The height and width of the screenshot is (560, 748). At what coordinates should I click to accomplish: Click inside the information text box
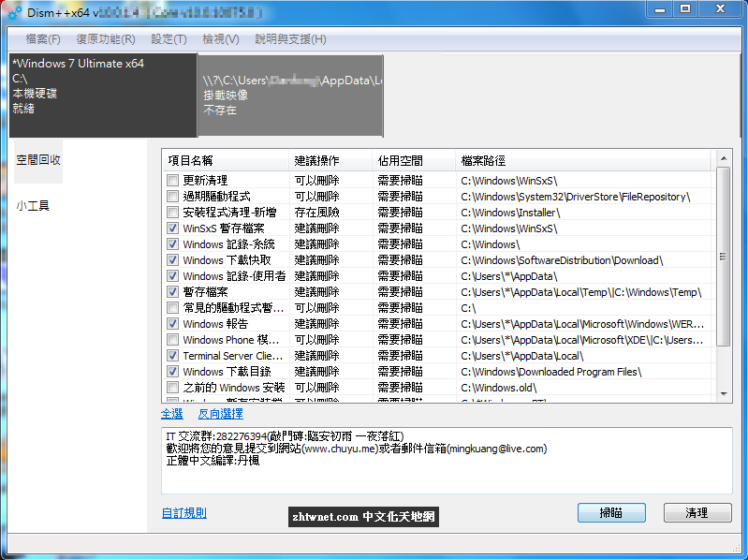click(447, 461)
